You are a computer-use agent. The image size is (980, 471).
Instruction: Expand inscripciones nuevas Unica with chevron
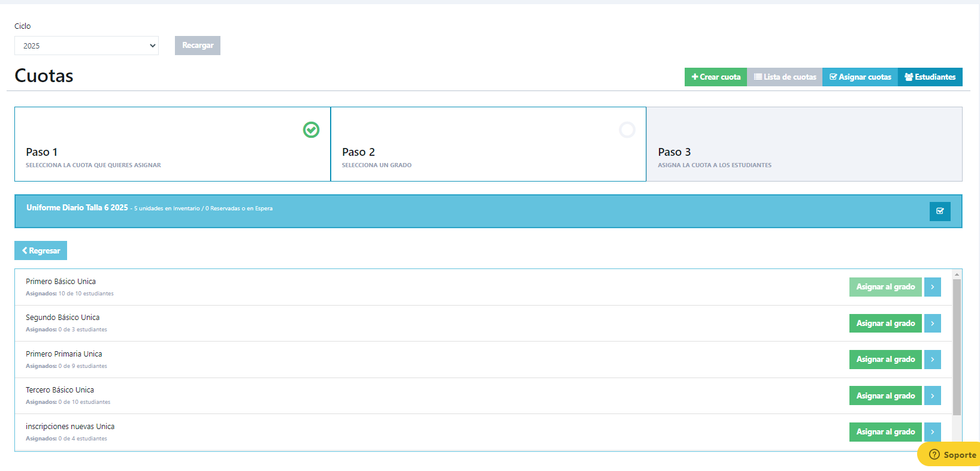click(x=933, y=432)
